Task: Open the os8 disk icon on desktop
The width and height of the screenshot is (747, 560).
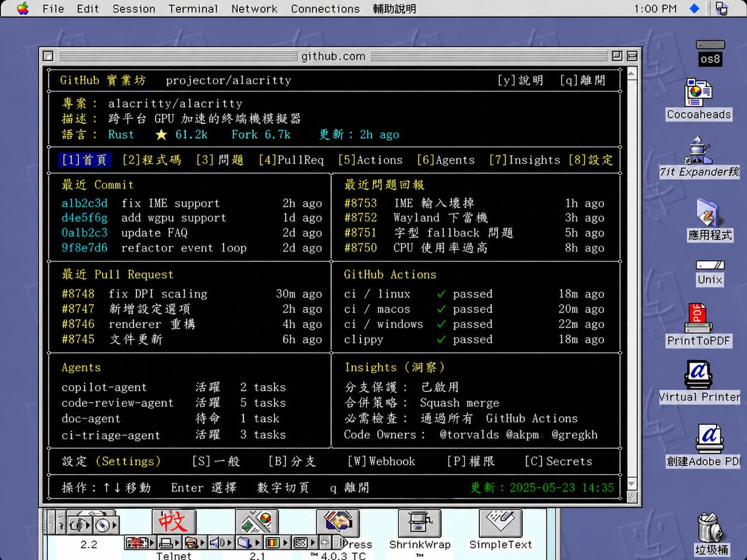Action: click(x=710, y=53)
